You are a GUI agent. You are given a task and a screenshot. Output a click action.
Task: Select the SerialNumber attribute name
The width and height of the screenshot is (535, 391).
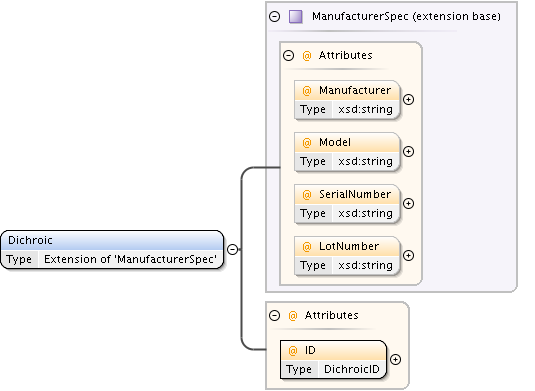pos(355,194)
